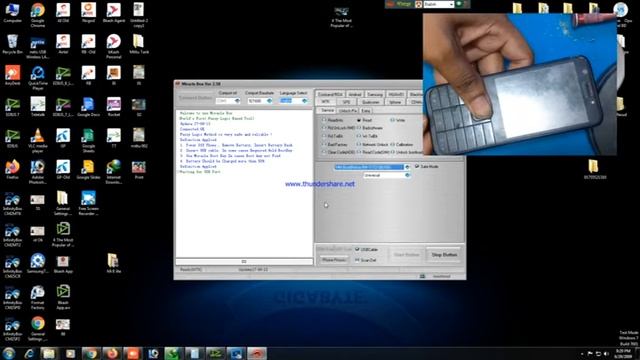Open the Mittu Tank folder

139,44
